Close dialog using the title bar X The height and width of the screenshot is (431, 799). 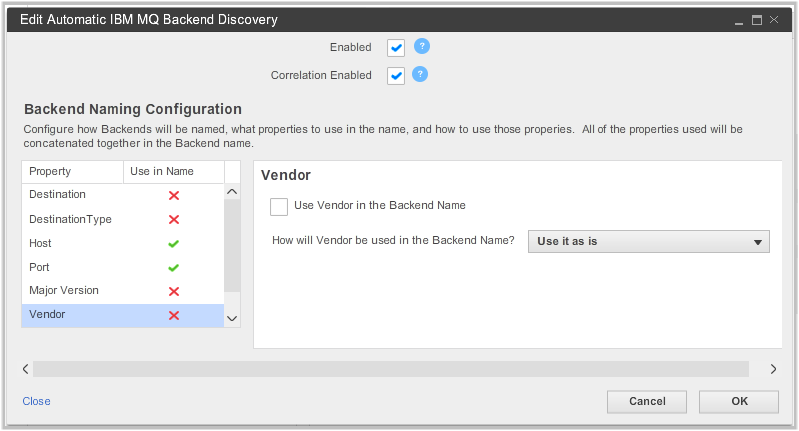pos(774,19)
